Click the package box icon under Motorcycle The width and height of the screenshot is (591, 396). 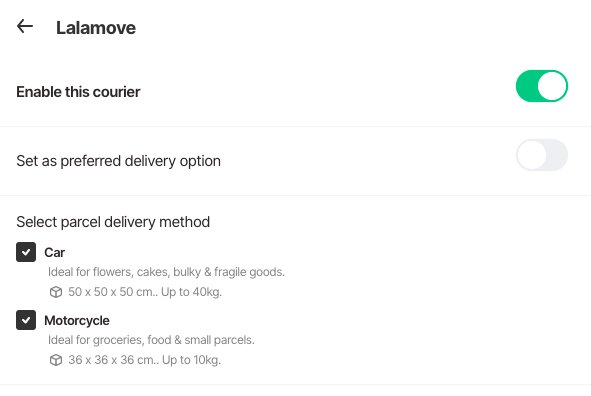[56, 360]
